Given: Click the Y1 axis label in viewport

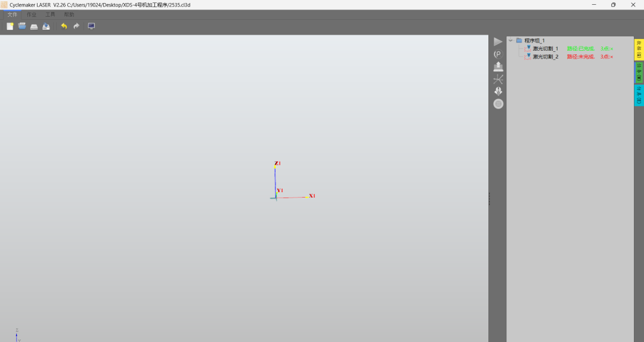Looking at the screenshot, I should click(280, 190).
